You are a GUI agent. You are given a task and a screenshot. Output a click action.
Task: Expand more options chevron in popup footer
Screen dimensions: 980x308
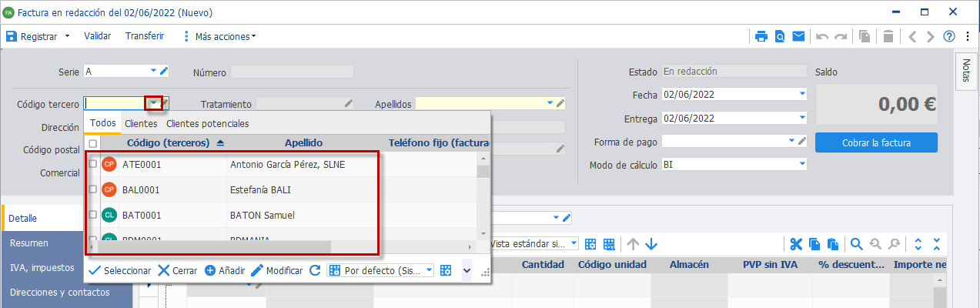coord(467,270)
